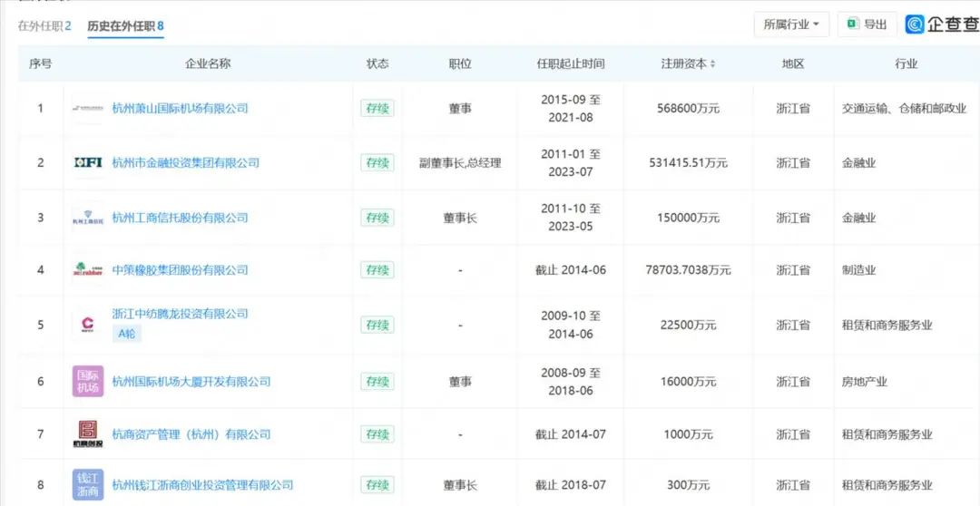Viewport: 980px width, 506px height.
Task: Open logo of 杭商资产管理（杭州）有限公司
Action: (x=87, y=434)
